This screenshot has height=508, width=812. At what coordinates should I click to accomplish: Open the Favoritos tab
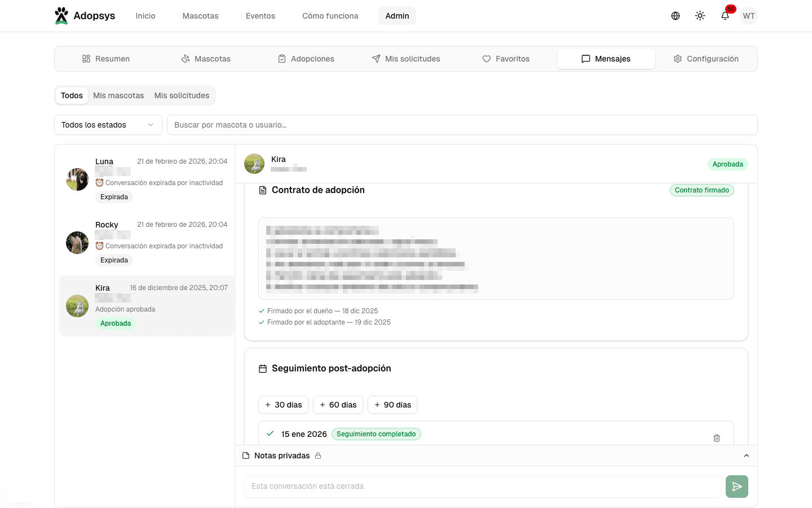click(x=506, y=59)
